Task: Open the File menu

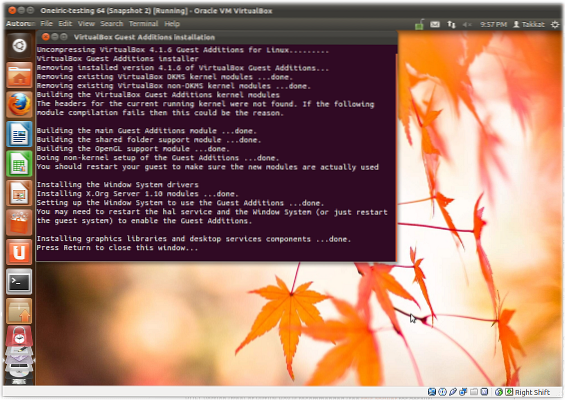Action: point(46,24)
